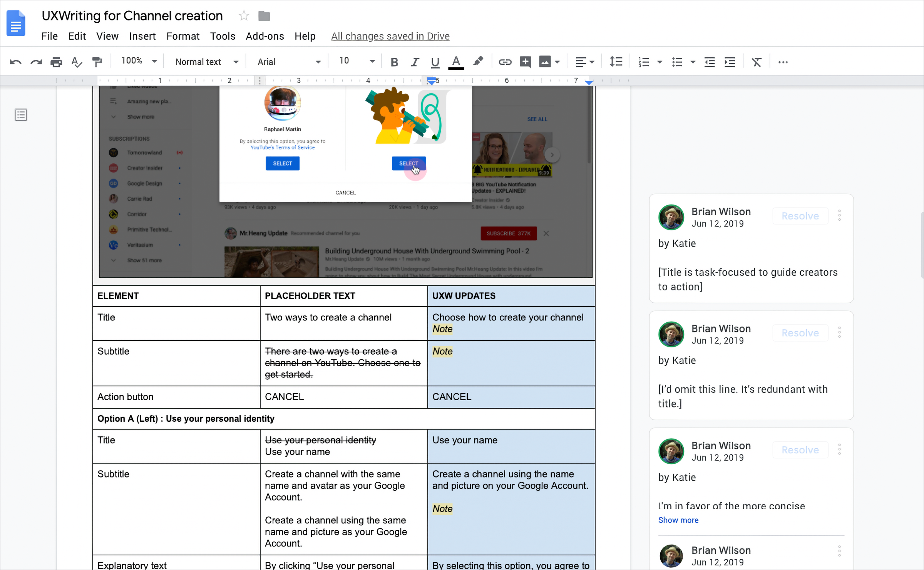Resolve the comment favoring the more concise
The width and height of the screenshot is (924, 570).
800,450
